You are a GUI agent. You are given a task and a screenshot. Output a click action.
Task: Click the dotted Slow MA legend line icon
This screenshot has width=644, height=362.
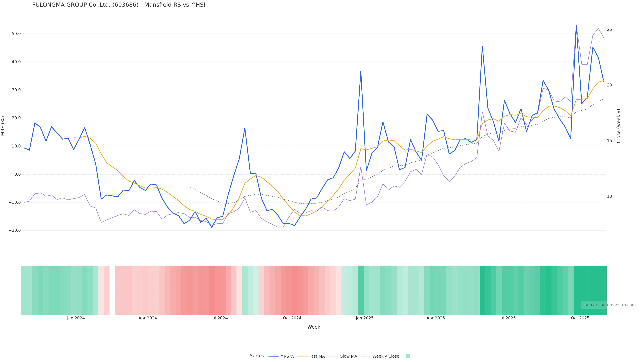[333, 356]
